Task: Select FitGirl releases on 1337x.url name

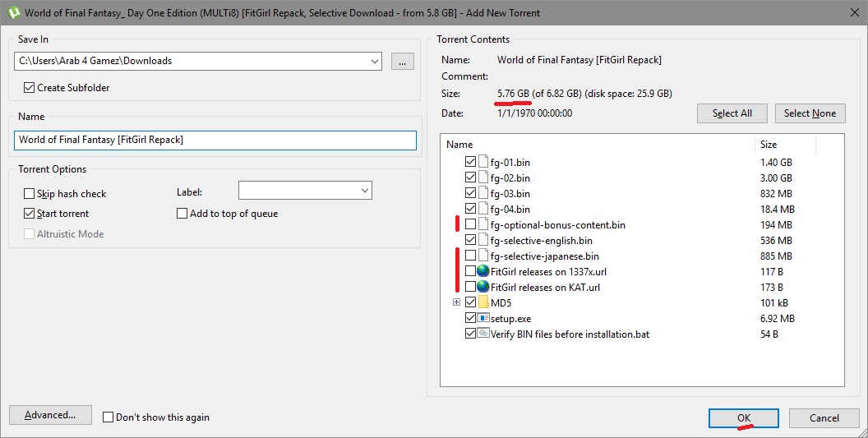Action: pos(548,271)
